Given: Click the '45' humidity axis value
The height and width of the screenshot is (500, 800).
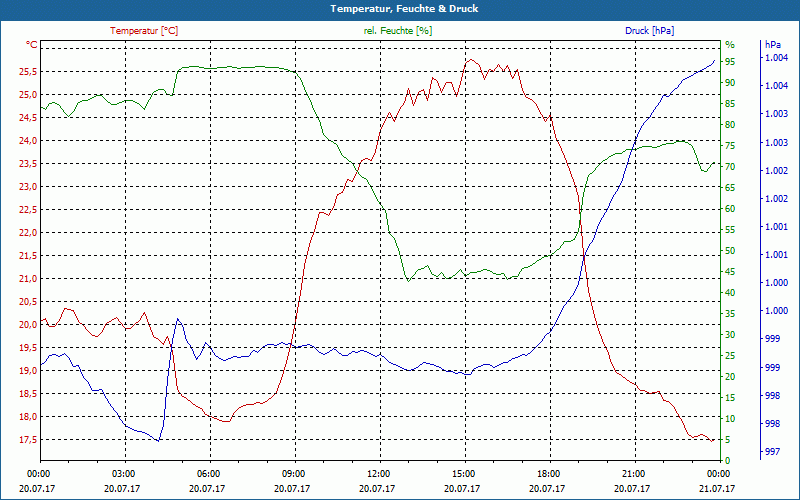Looking at the screenshot, I should pyautogui.click(x=730, y=272).
